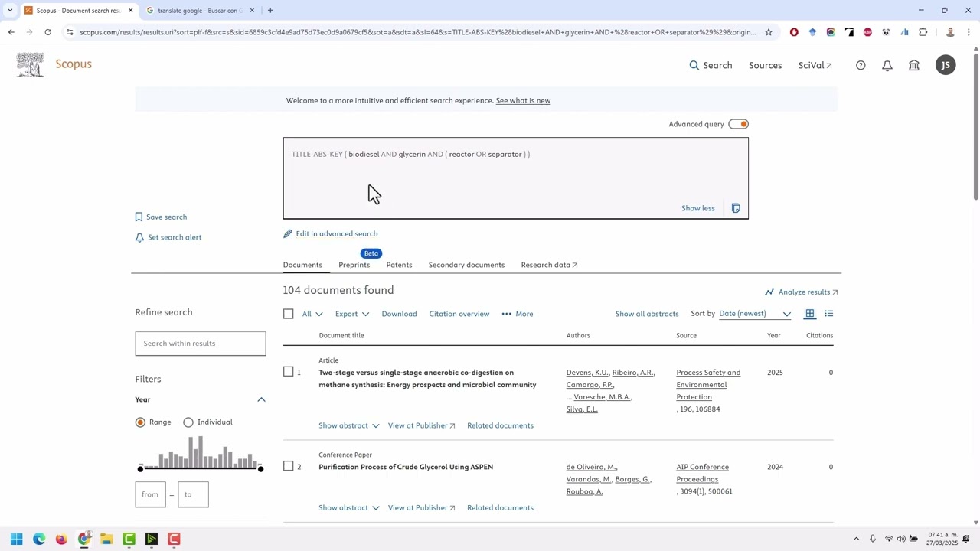This screenshot has height=551, width=980.
Task: Collapse the Year filter section
Action: 261,399
